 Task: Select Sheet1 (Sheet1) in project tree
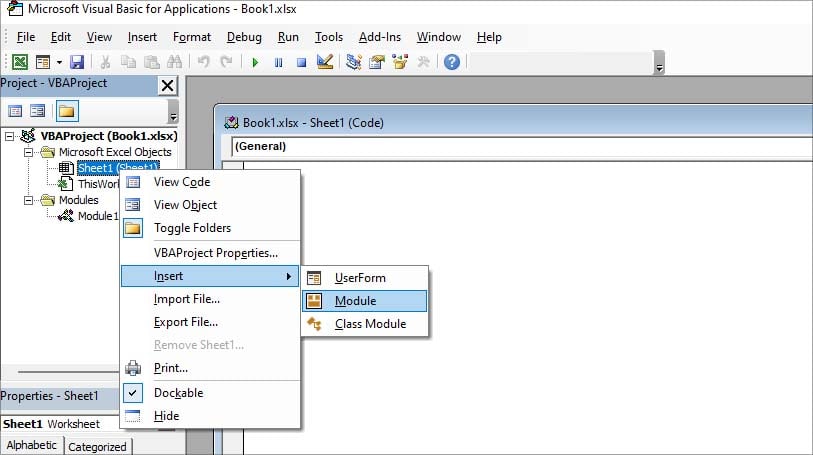pyautogui.click(x=118, y=168)
